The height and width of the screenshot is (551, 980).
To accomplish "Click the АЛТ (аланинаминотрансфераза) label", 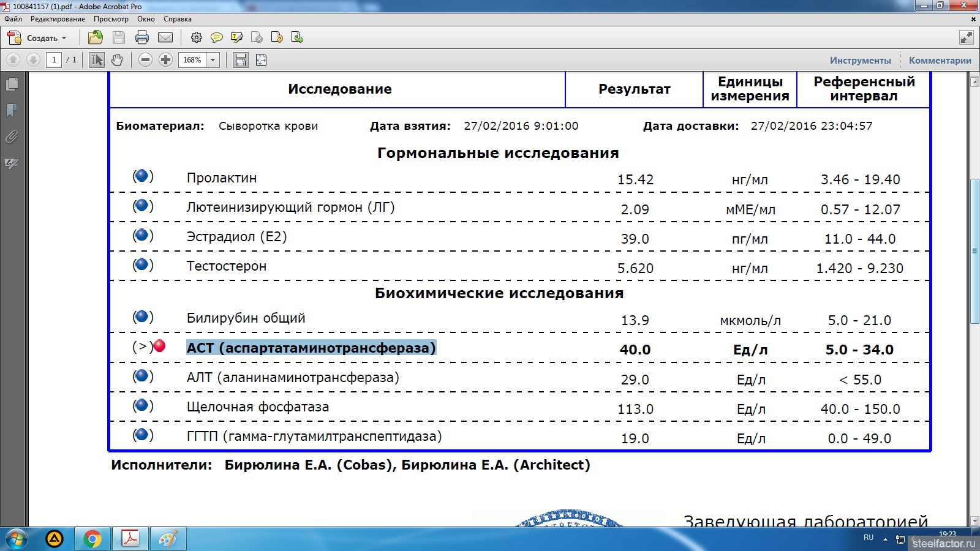I will pyautogui.click(x=293, y=378).
